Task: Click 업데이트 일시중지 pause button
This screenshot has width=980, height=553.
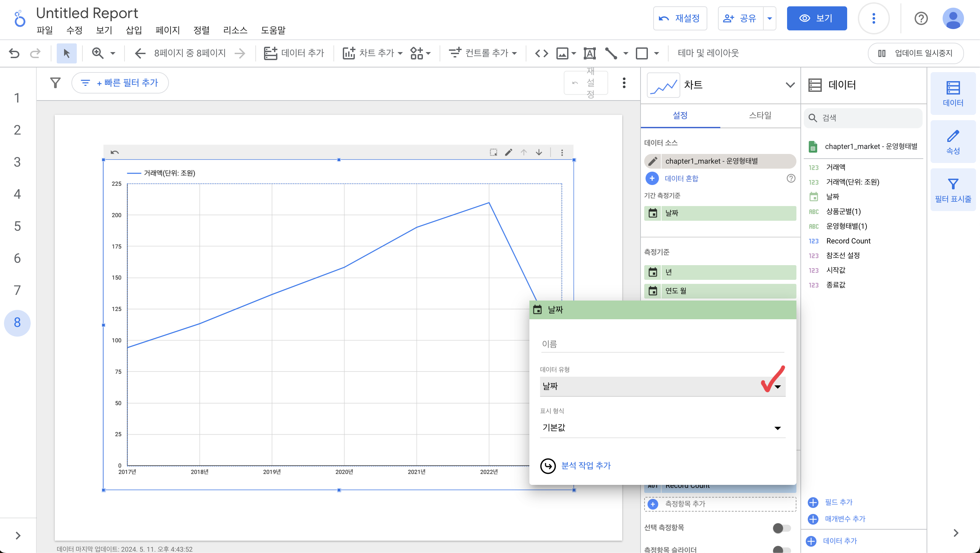Action: click(915, 53)
